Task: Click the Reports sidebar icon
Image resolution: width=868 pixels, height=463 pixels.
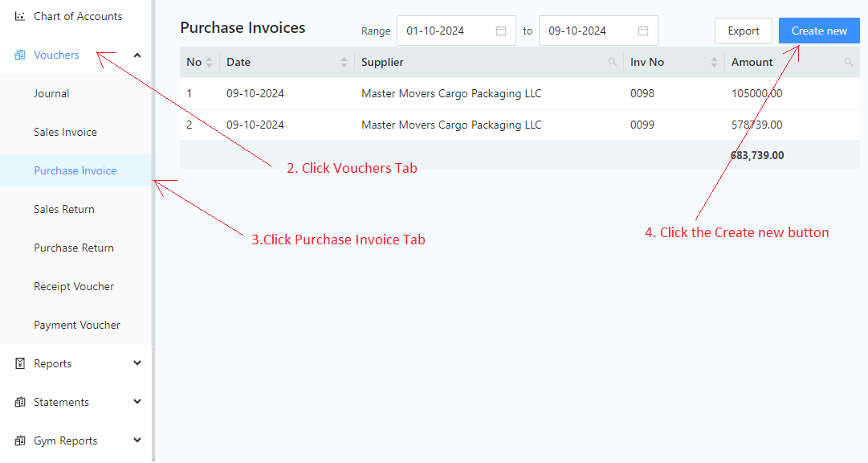Action: [x=20, y=364]
